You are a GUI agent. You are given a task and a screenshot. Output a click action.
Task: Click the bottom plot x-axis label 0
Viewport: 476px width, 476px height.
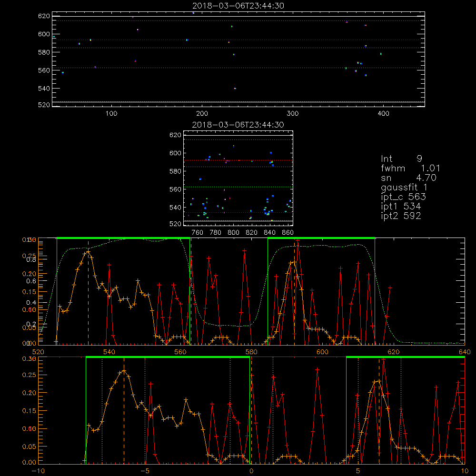coord(251,471)
